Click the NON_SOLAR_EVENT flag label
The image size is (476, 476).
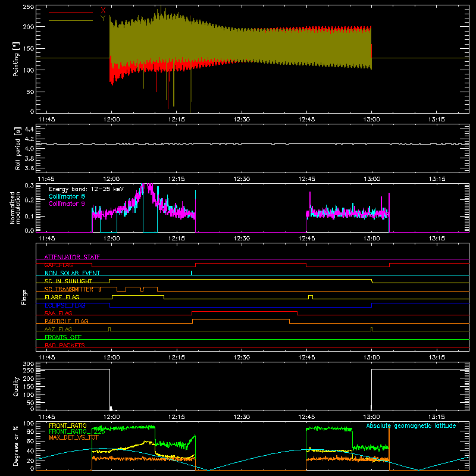(72, 273)
